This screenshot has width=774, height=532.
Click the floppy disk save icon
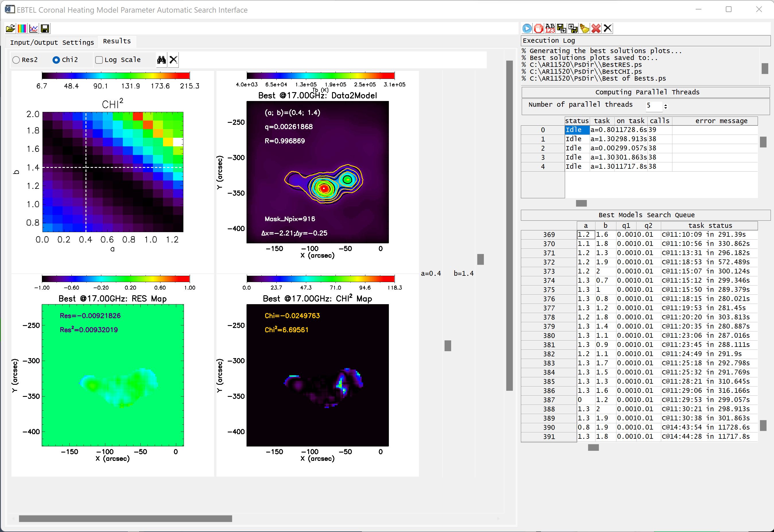tap(45, 29)
